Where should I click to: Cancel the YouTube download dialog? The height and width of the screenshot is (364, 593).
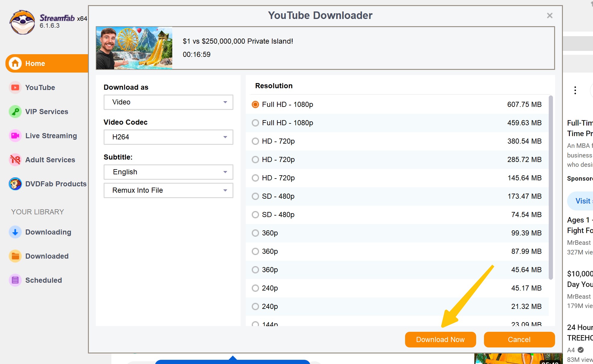click(519, 339)
